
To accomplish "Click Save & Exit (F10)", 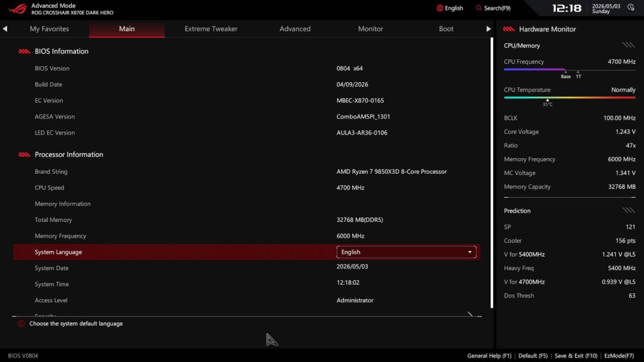I will pyautogui.click(x=576, y=356).
